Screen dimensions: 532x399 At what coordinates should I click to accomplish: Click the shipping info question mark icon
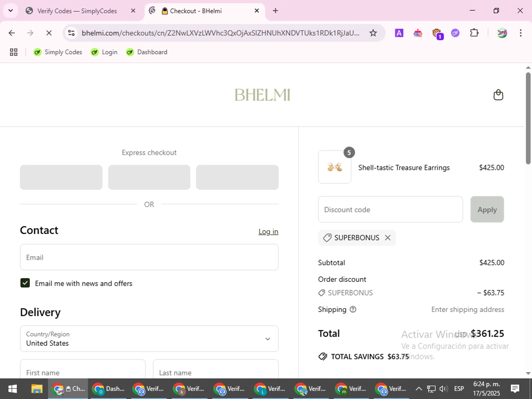[353, 309]
